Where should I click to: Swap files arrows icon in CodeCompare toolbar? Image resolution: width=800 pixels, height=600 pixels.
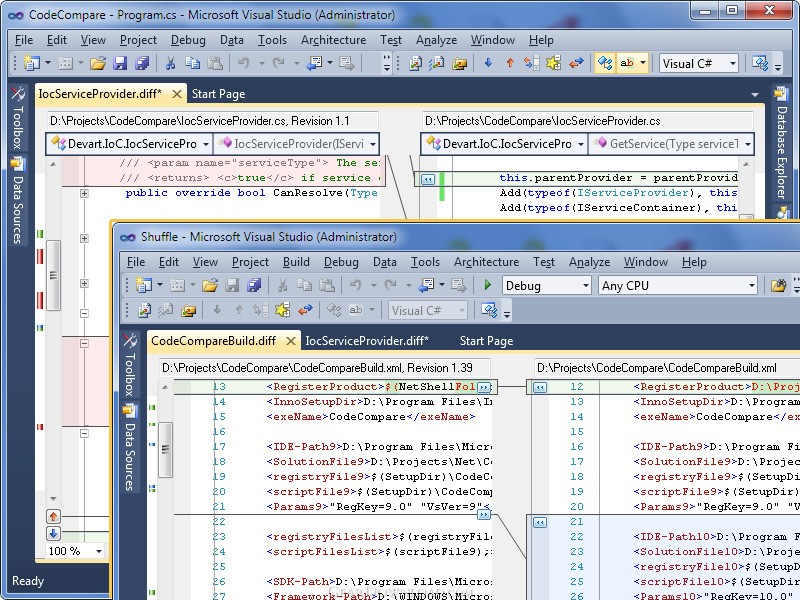click(576, 63)
